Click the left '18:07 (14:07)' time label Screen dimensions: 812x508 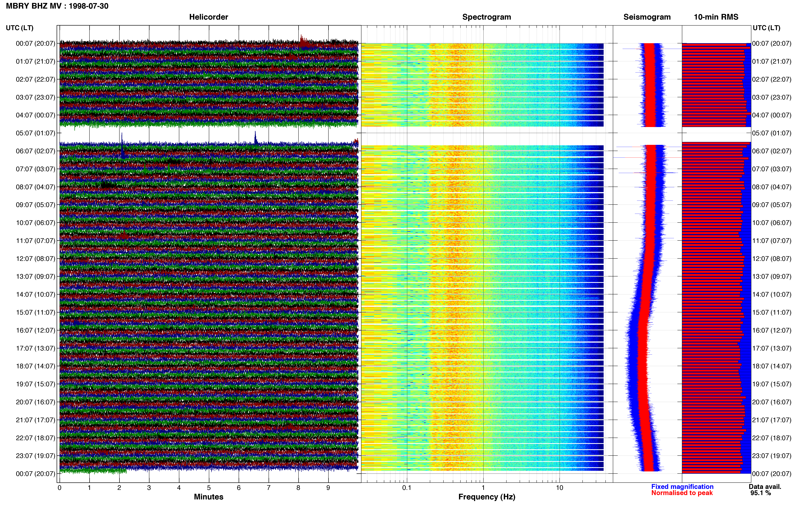point(36,366)
